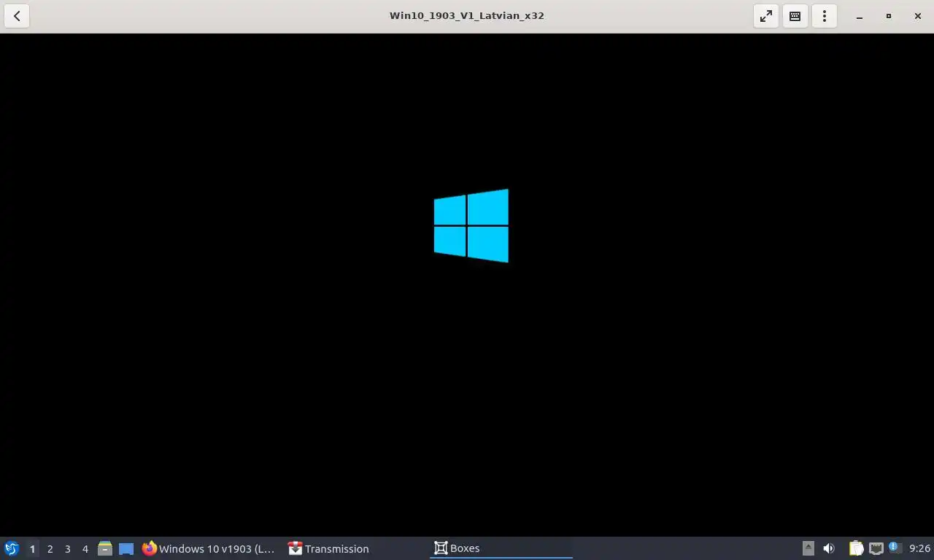Switch to workspace 4

click(x=85, y=548)
